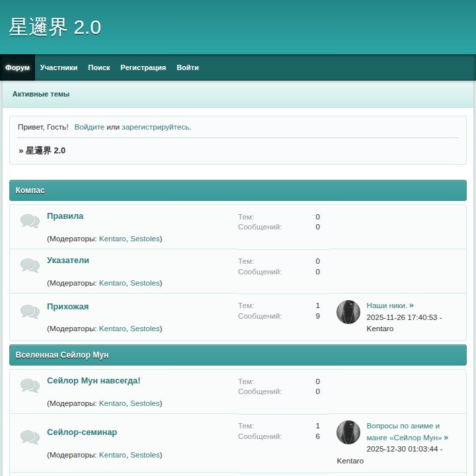Open the Сейлор Мун навсегда! forum

93,380
